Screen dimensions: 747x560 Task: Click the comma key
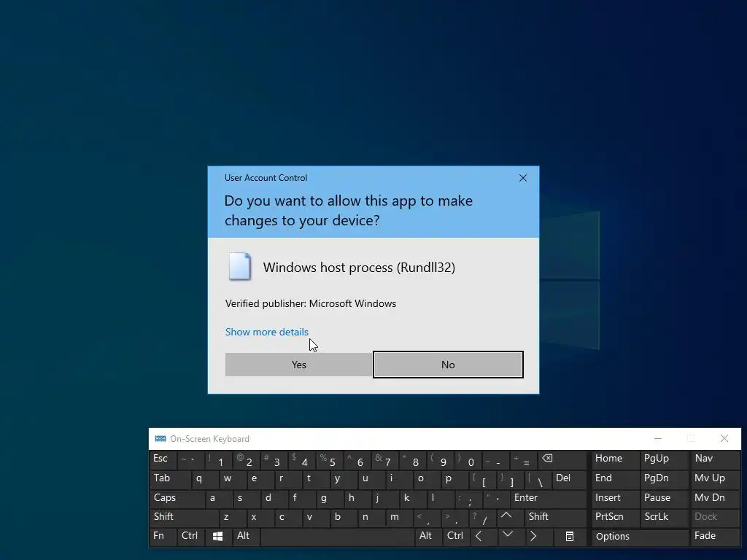point(427,518)
